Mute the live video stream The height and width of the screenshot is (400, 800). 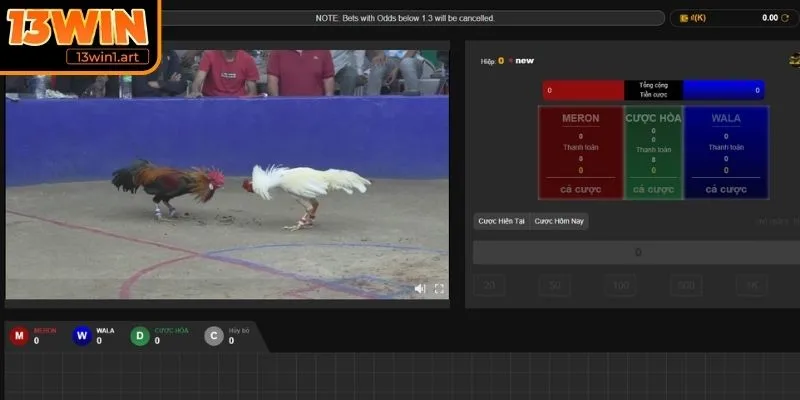(x=419, y=288)
